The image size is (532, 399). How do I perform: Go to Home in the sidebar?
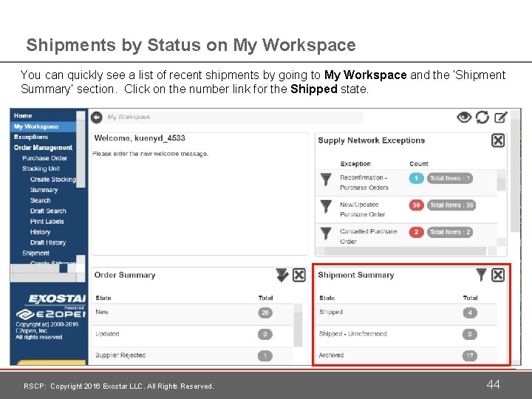click(x=23, y=116)
